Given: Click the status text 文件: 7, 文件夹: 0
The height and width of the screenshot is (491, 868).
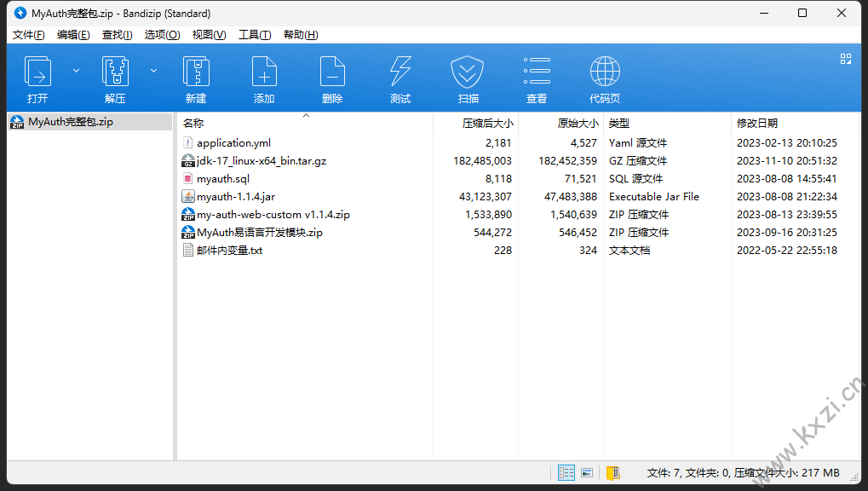Looking at the screenshot, I should point(688,473).
